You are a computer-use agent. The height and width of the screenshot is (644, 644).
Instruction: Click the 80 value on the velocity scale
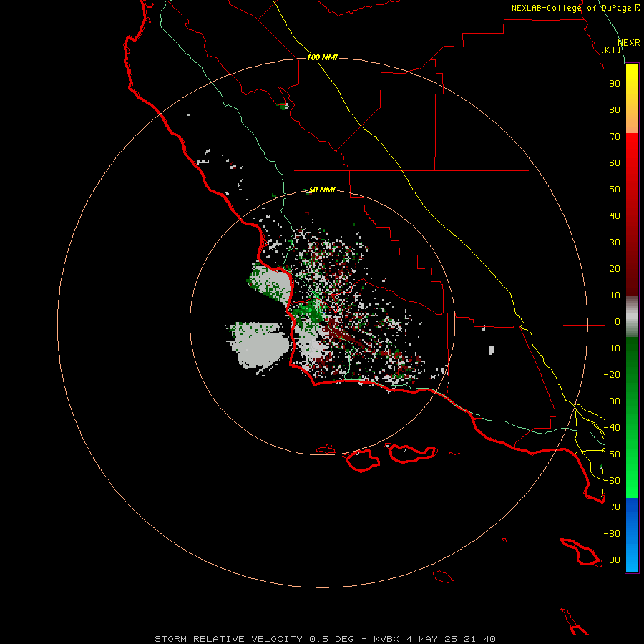615,110
